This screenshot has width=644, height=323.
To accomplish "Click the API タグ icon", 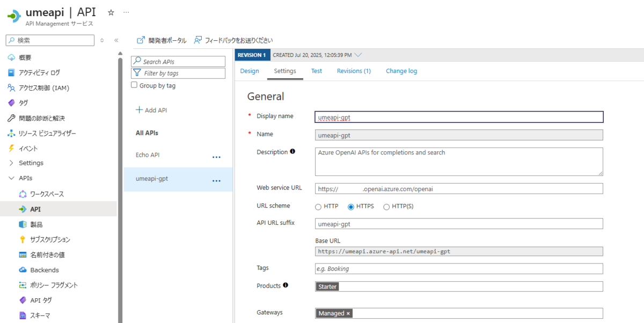I will (x=23, y=300).
